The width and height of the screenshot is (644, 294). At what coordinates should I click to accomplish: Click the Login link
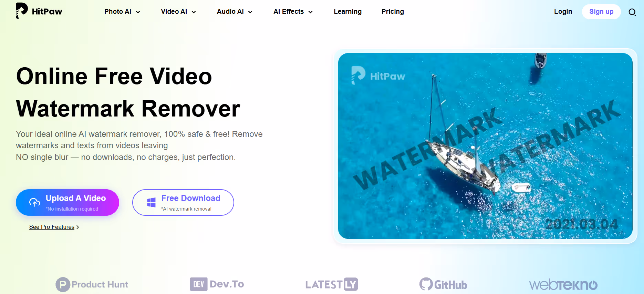point(563,12)
